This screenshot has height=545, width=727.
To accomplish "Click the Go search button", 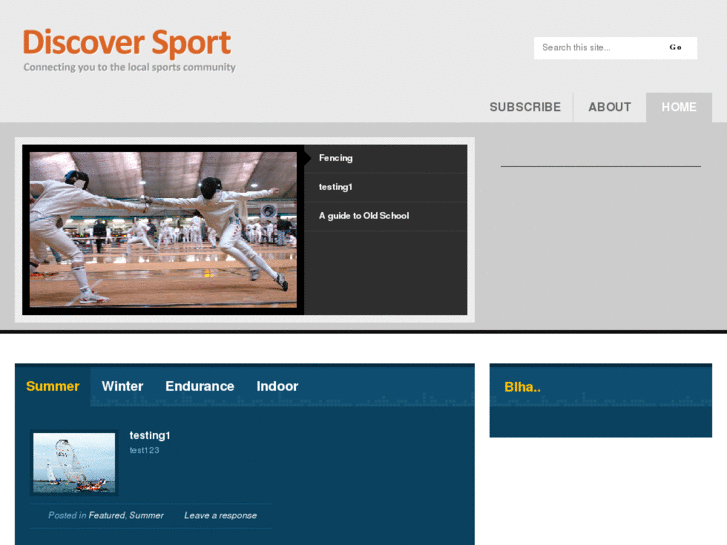I will coord(675,48).
